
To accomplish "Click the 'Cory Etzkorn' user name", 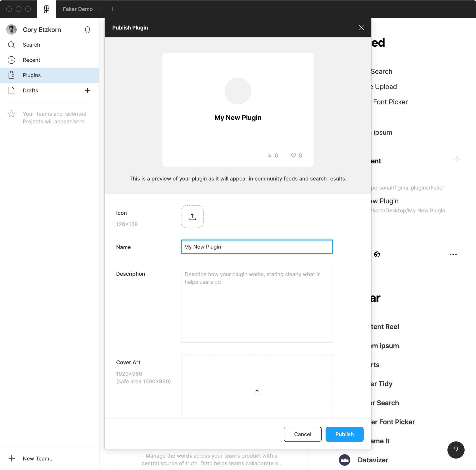I will click(x=42, y=30).
